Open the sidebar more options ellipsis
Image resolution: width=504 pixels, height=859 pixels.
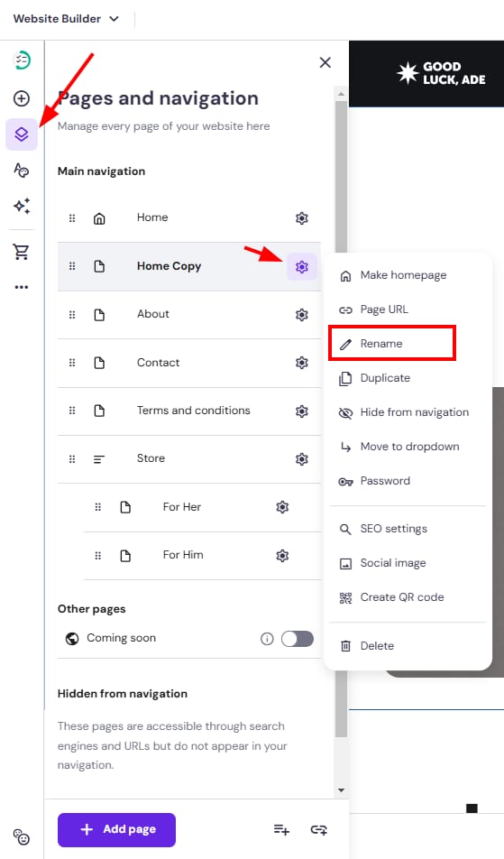pyautogui.click(x=22, y=287)
